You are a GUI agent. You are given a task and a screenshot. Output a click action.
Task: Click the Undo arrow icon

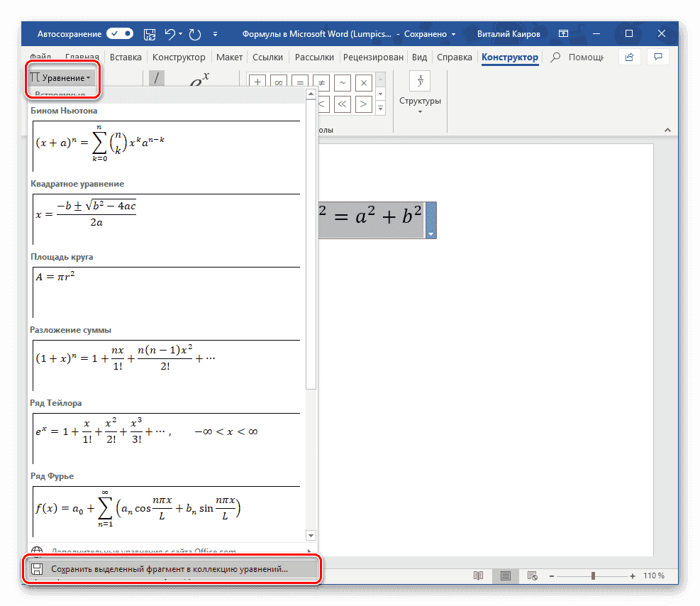point(170,33)
